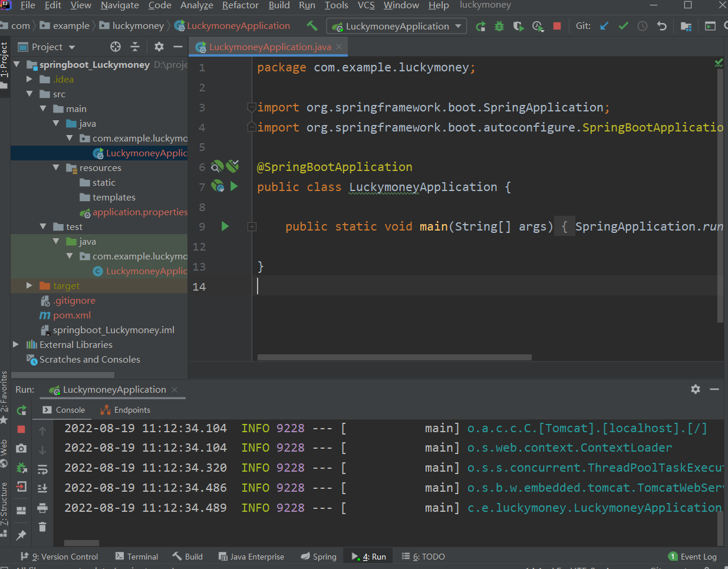Open the Project Structure dialog icon

(686, 26)
